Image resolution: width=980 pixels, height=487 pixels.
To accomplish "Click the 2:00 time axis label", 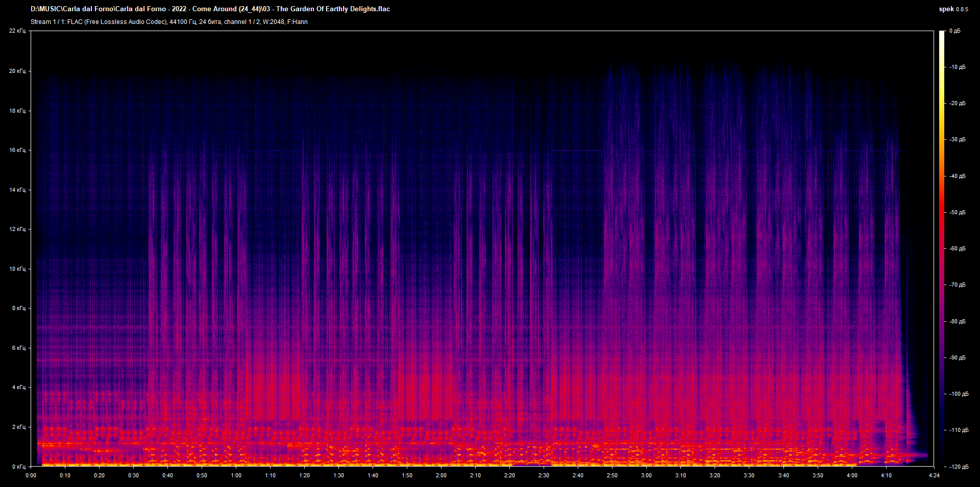I will 442,475.
